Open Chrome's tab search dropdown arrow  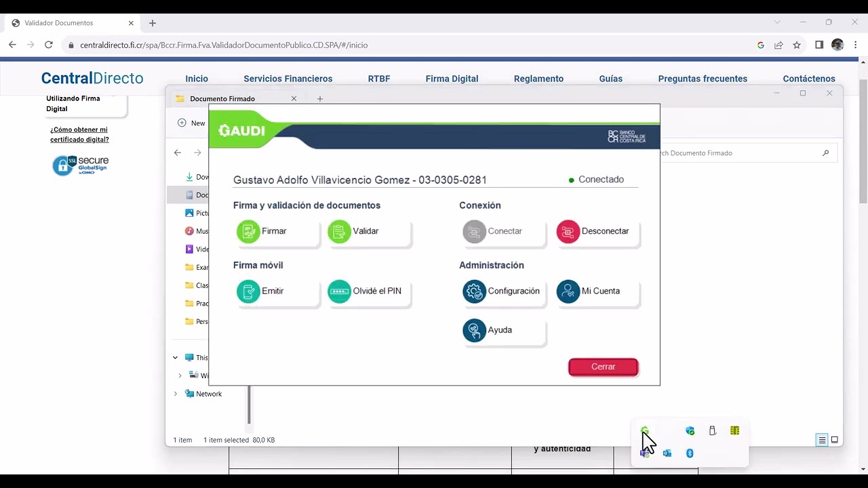click(778, 22)
